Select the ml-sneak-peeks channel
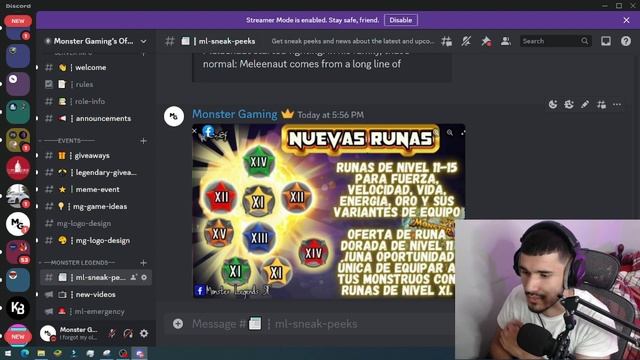 pyautogui.click(x=96, y=278)
